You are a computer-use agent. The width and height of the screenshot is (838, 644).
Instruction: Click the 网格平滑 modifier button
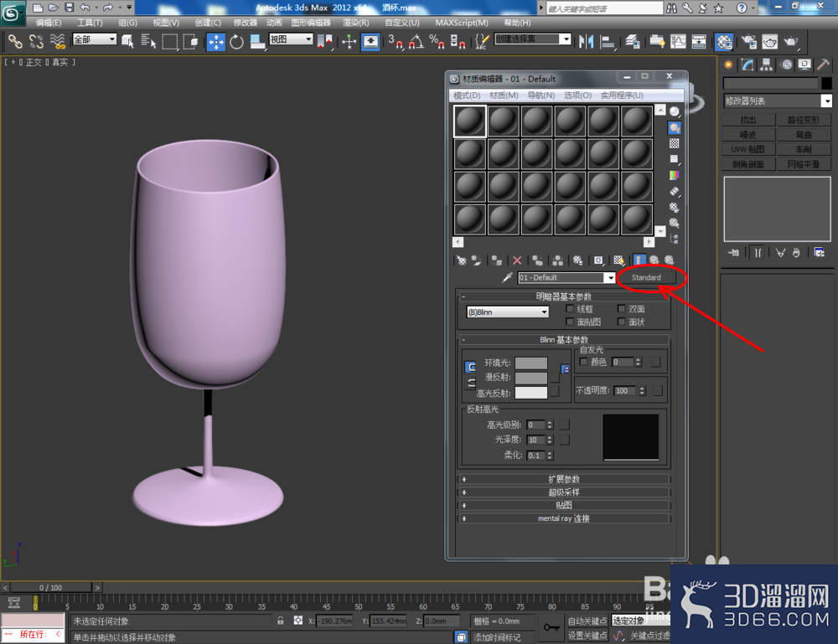coord(804,164)
